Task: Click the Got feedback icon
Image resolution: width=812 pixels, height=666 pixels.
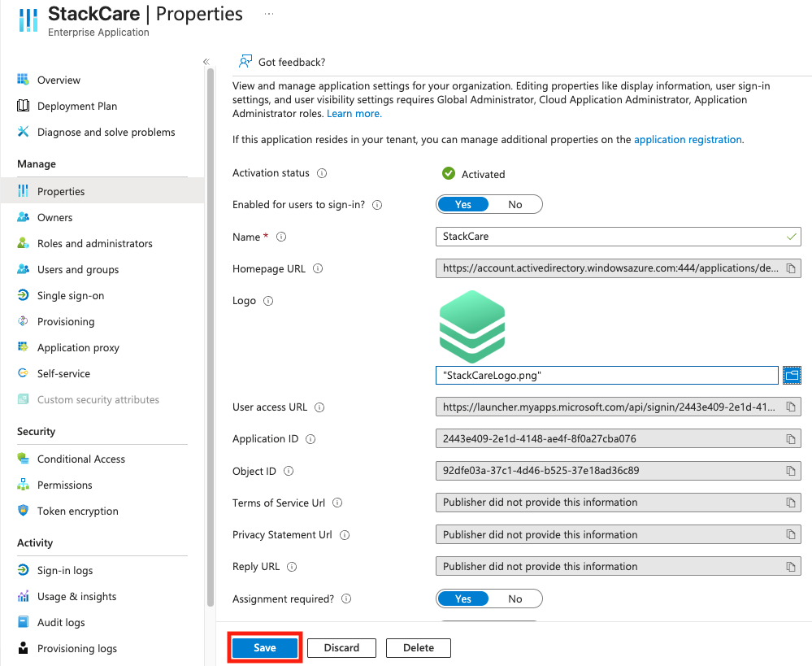Action: 245,62
